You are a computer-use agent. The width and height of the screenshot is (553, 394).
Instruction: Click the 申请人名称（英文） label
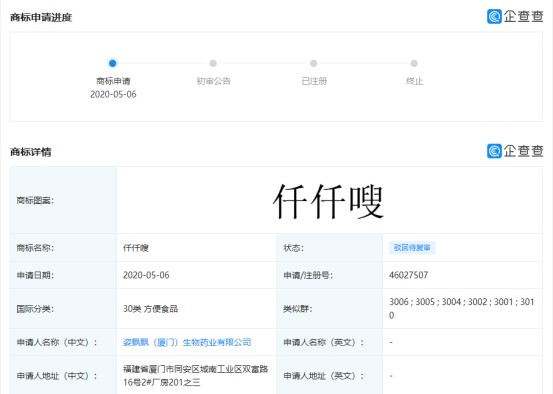pos(323,342)
